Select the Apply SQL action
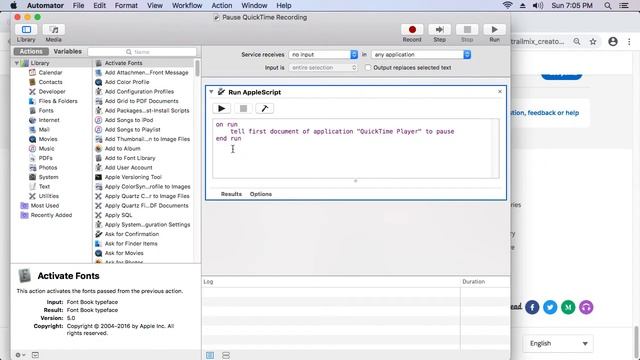 click(118, 215)
